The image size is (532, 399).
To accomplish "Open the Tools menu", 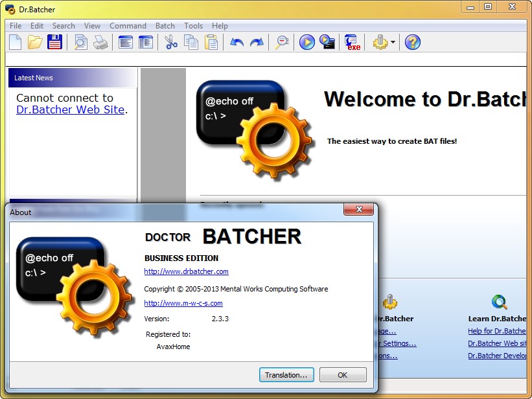I will click(x=193, y=26).
